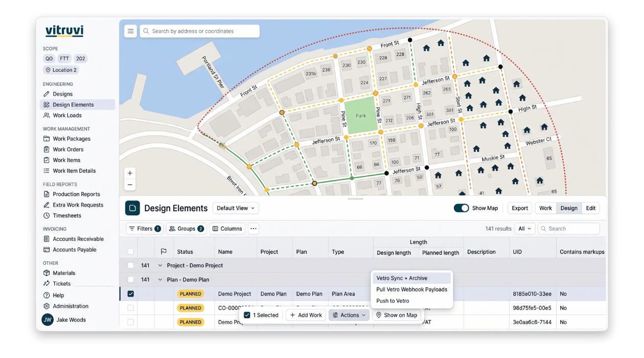Uncheck the 1 Selected checkbox
The width and height of the screenshot is (644, 358).
247,315
